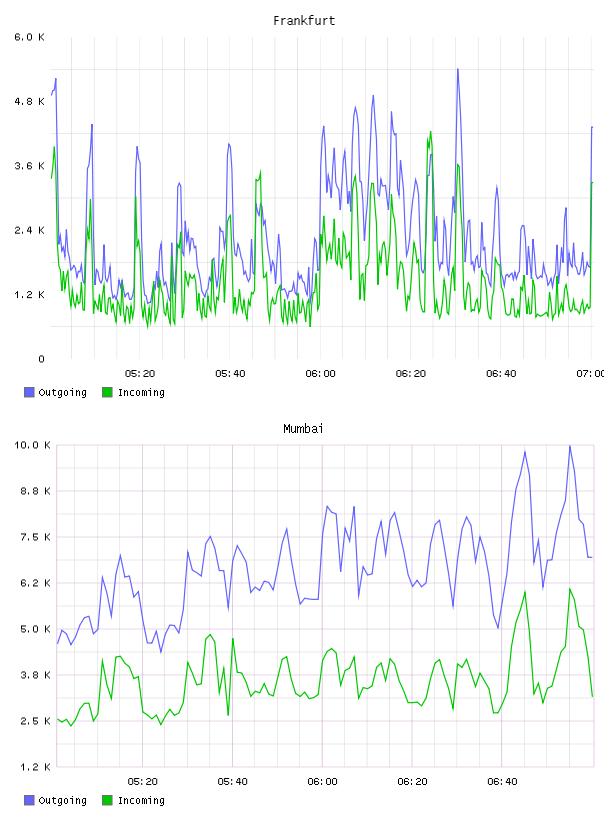608x816 pixels.
Task: Click the 3.8 K axis label in Mumbai
Action: (35, 675)
